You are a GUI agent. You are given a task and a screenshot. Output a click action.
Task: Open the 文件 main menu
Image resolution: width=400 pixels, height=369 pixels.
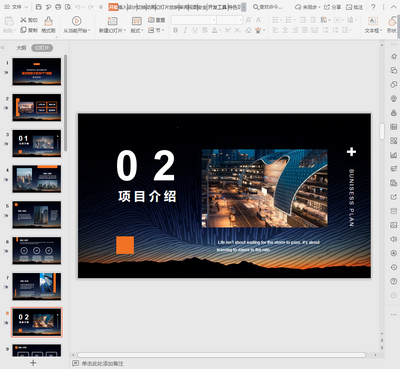tap(17, 7)
